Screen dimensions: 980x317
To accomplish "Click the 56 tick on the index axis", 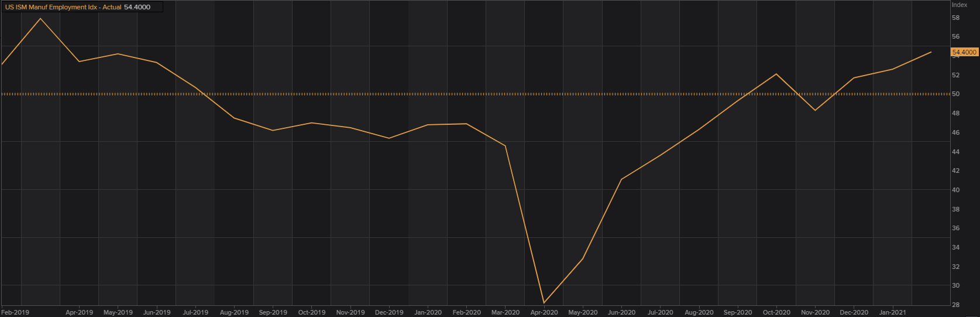I will [955, 36].
